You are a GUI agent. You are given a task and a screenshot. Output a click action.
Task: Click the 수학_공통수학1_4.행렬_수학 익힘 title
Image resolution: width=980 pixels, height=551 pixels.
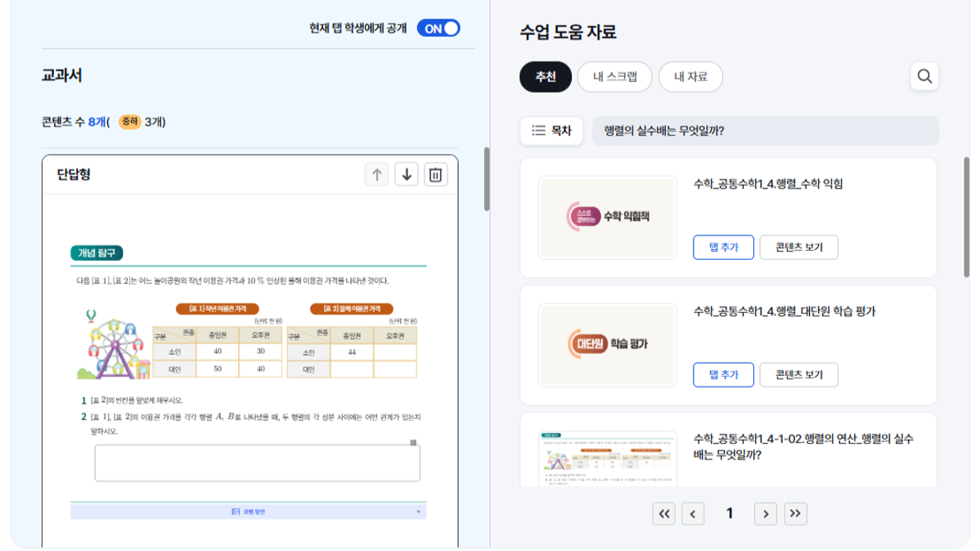[768, 184]
